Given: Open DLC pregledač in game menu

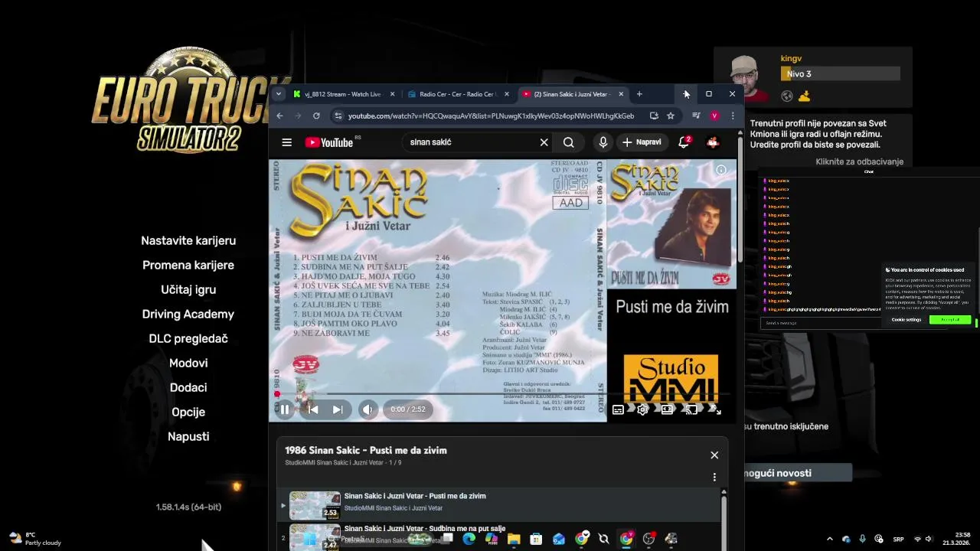Looking at the screenshot, I should (188, 338).
